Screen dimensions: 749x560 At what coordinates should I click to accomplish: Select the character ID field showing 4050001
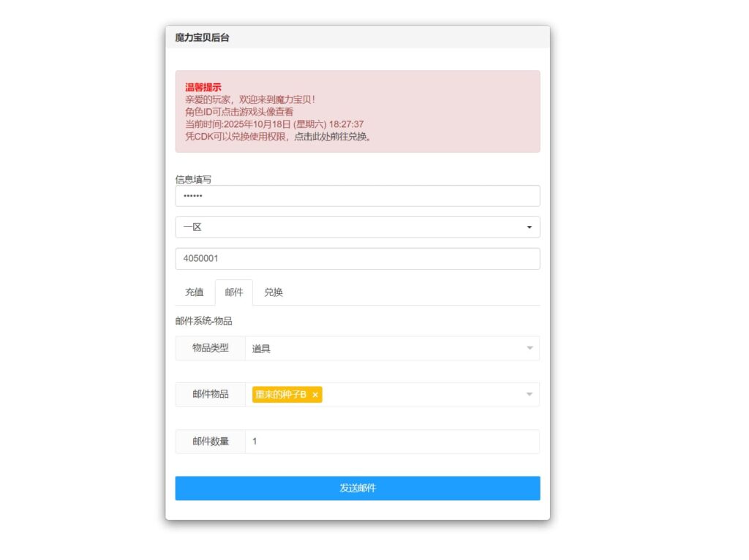(357, 258)
